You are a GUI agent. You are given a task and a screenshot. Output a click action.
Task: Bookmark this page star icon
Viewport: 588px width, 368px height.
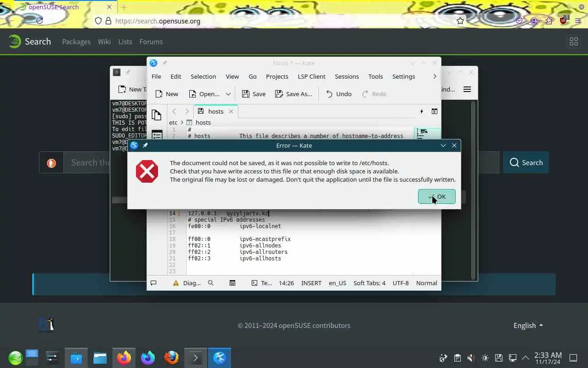[460, 21]
